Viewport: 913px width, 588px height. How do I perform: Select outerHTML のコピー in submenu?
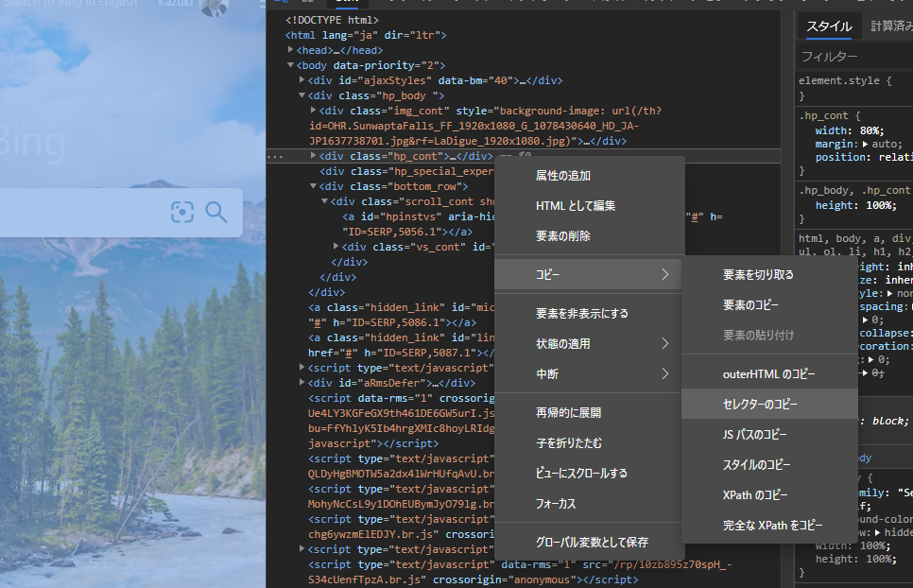tap(769, 374)
